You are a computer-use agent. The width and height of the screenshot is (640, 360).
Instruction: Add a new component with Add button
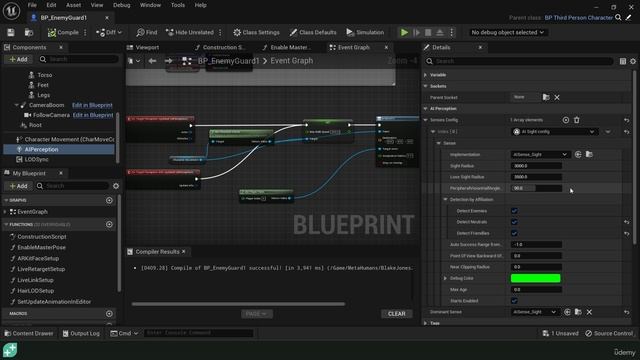(18, 59)
